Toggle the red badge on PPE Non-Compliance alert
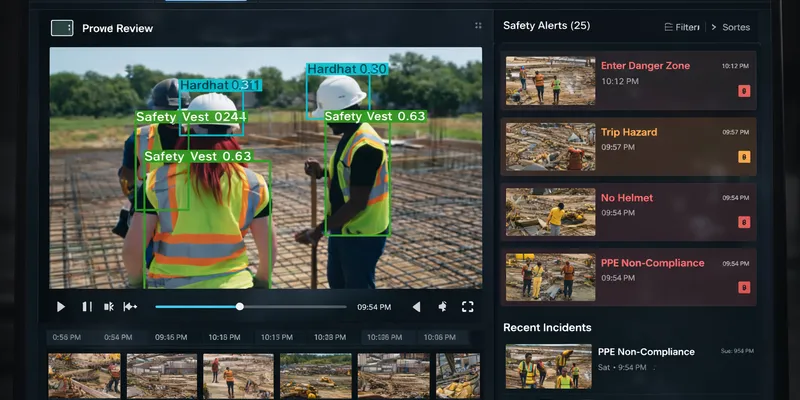 point(744,287)
